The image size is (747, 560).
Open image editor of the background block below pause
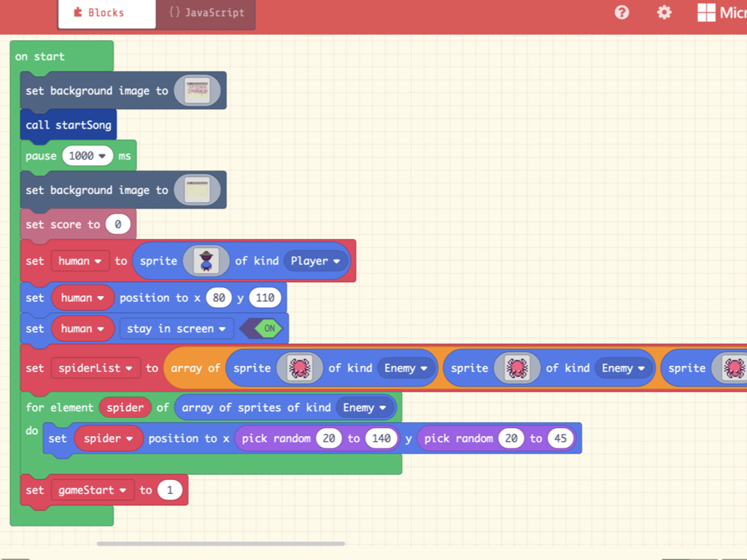tap(197, 190)
